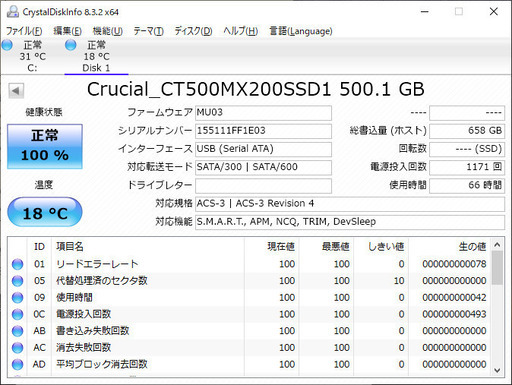Click raw value 000000000078
512x385 pixels.
point(454,264)
